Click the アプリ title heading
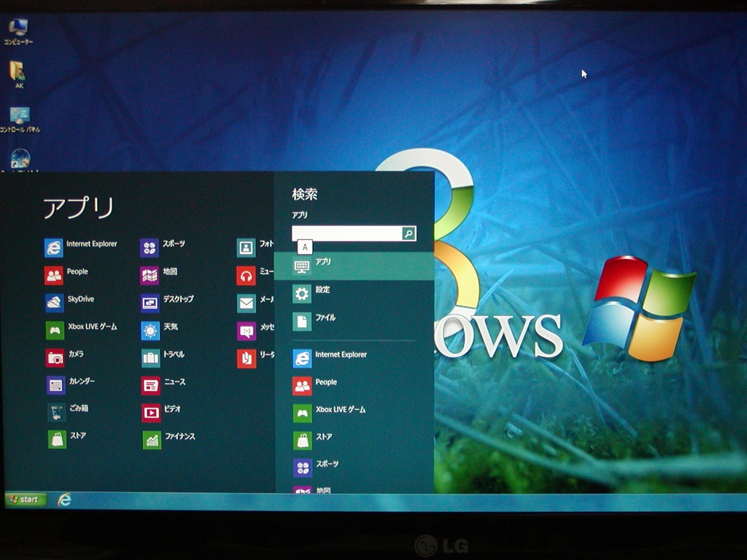Viewport: 747px width, 560px height. tap(79, 208)
